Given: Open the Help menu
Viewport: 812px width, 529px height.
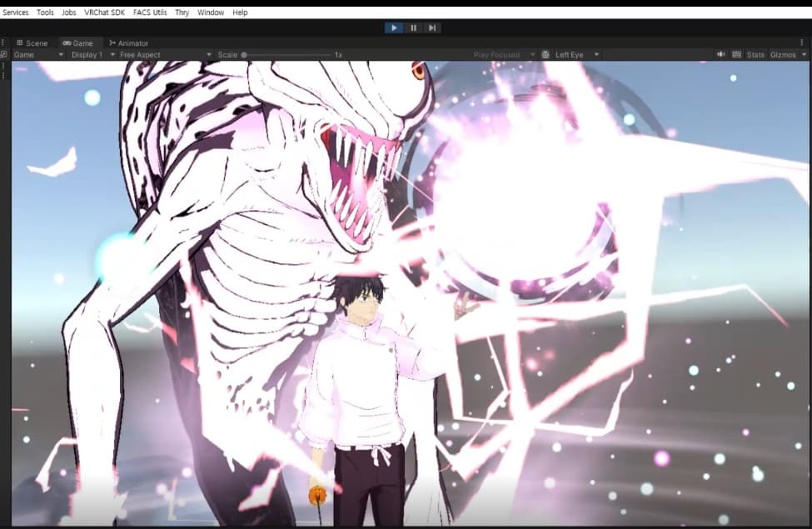Looking at the screenshot, I should 240,12.
